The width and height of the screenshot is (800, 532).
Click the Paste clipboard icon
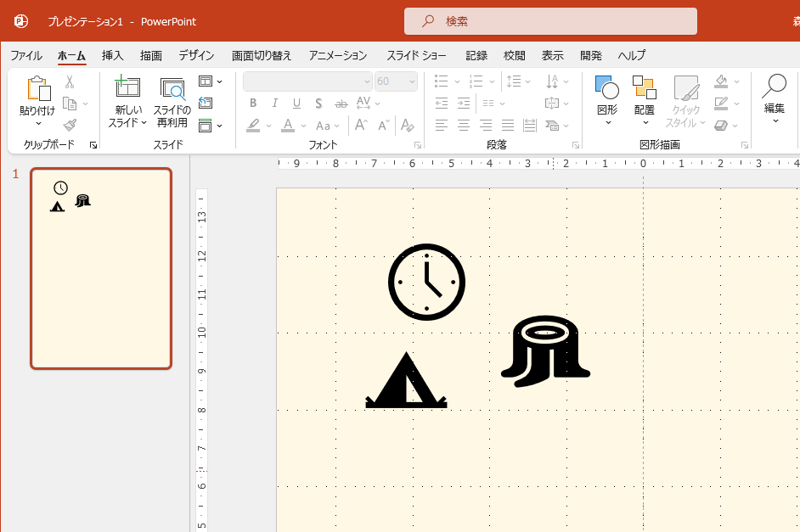(39, 88)
